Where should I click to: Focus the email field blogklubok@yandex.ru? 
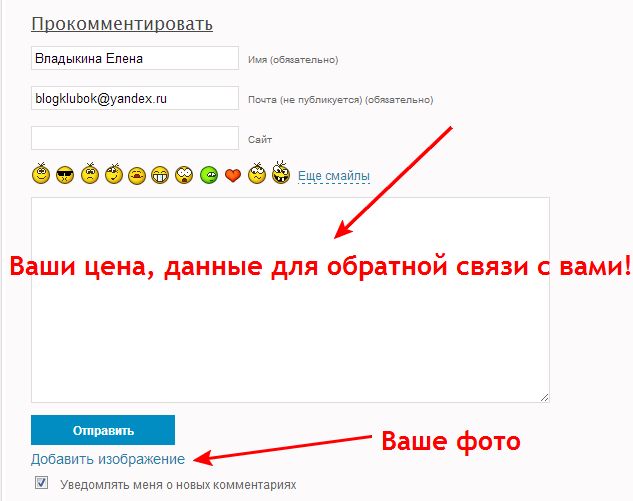[x=135, y=98]
